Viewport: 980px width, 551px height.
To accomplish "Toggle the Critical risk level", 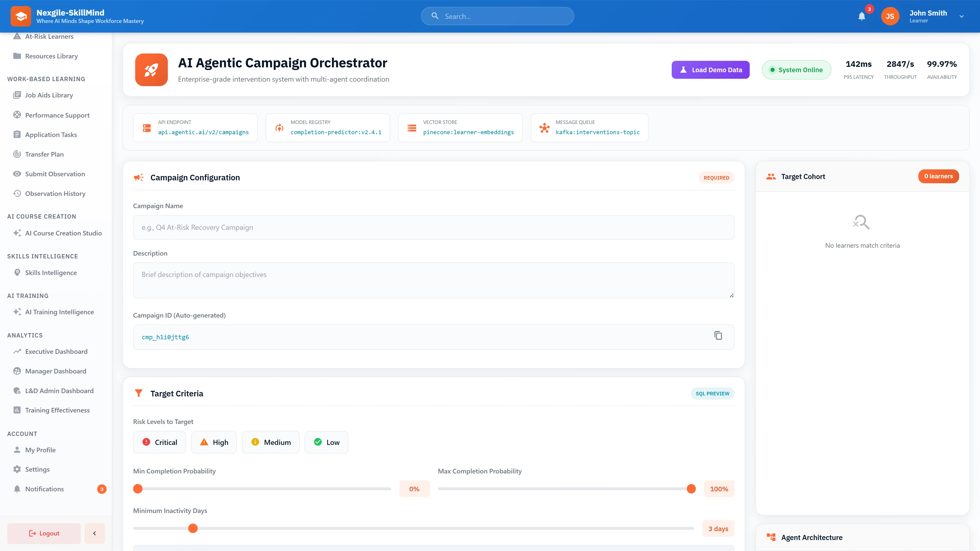I will coord(159,442).
